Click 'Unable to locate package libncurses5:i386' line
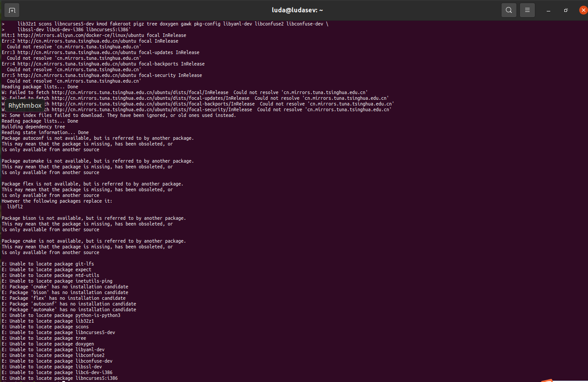Viewport: 588px width, 382px height. click(60, 378)
